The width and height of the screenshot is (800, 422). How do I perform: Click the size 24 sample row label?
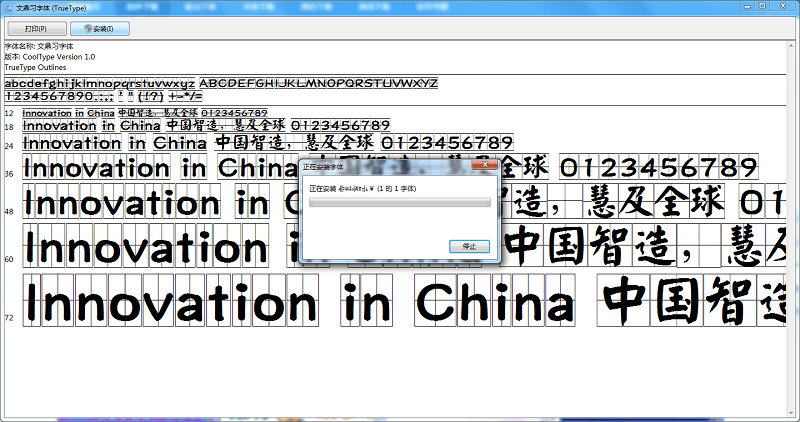coord(9,146)
